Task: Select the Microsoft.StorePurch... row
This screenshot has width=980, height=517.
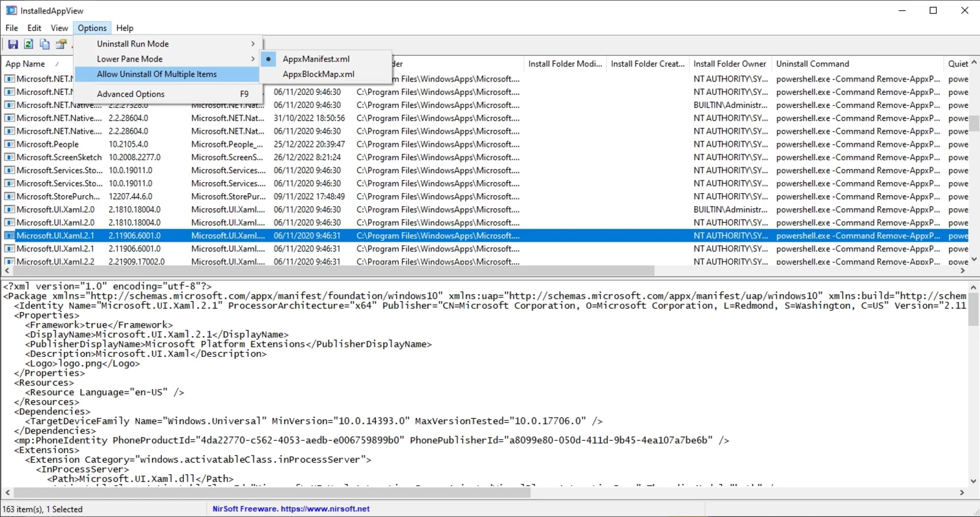Action: pos(485,196)
